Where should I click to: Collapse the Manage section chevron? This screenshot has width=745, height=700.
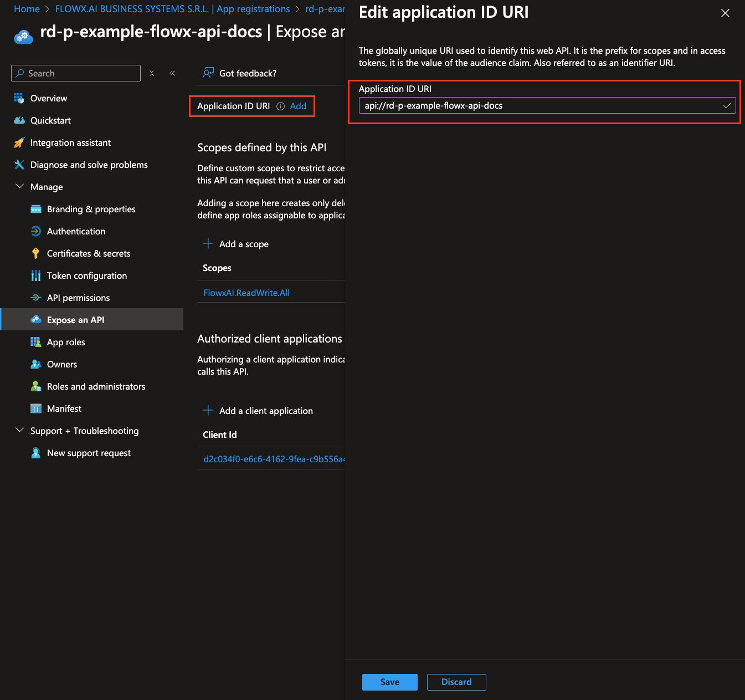pos(20,186)
